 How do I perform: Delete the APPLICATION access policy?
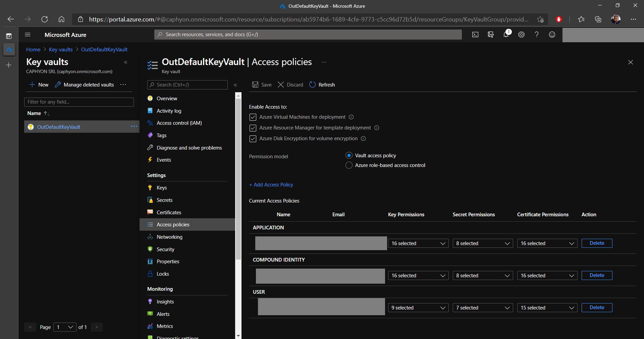point(597,243)
